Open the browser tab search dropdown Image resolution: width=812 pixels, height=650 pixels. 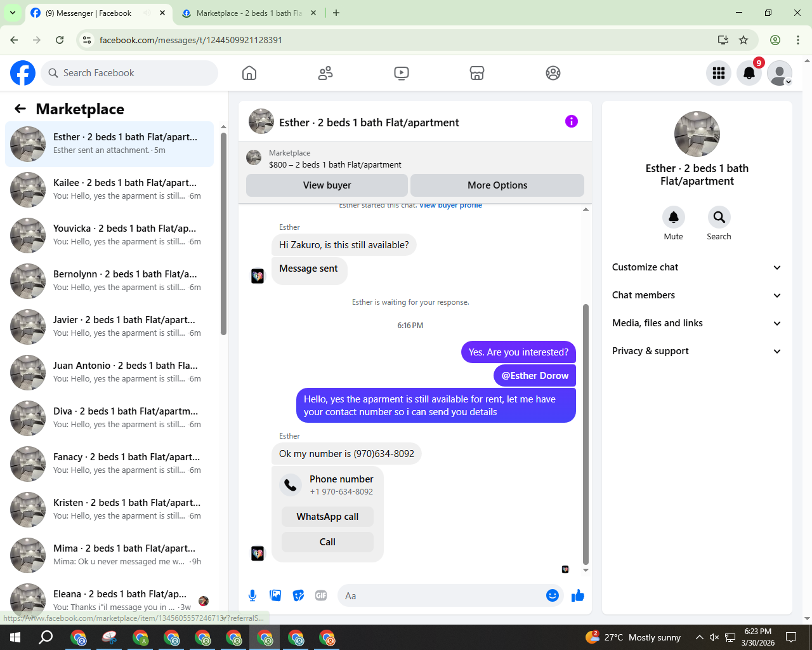click(x=12, y=13)
